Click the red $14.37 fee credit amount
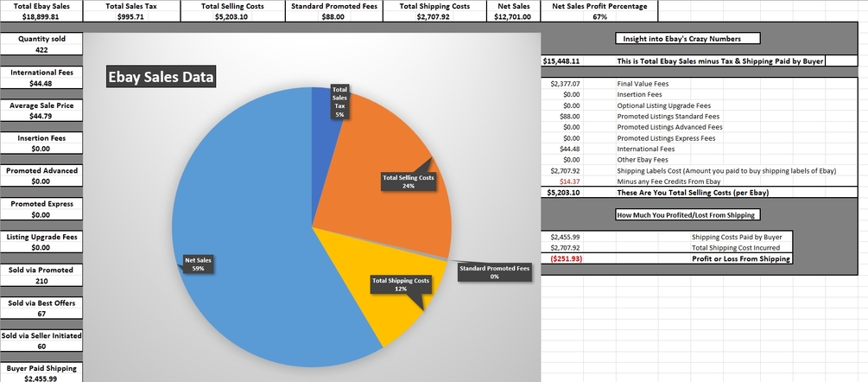Viewport: 868px width, 382px height. [570, 181]
